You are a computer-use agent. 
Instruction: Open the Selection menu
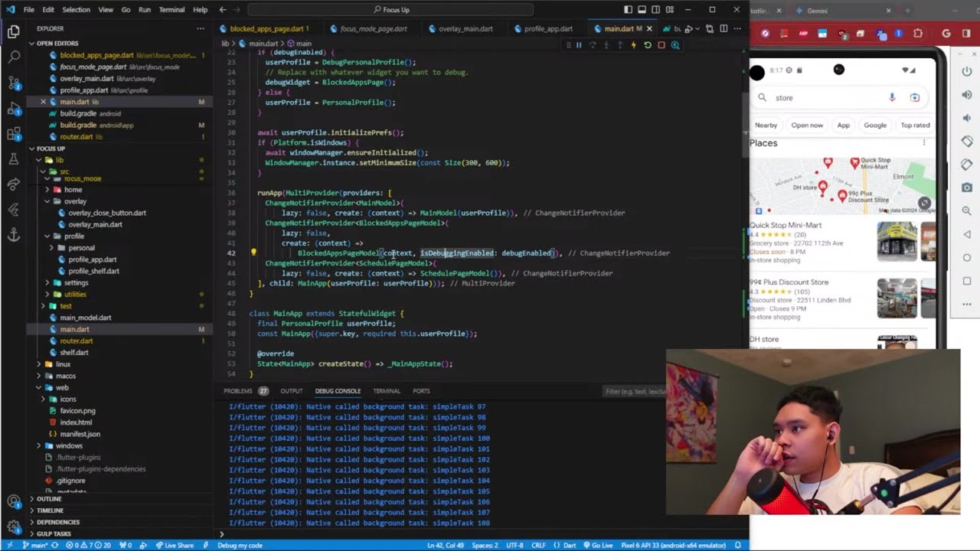pos(76,9)
